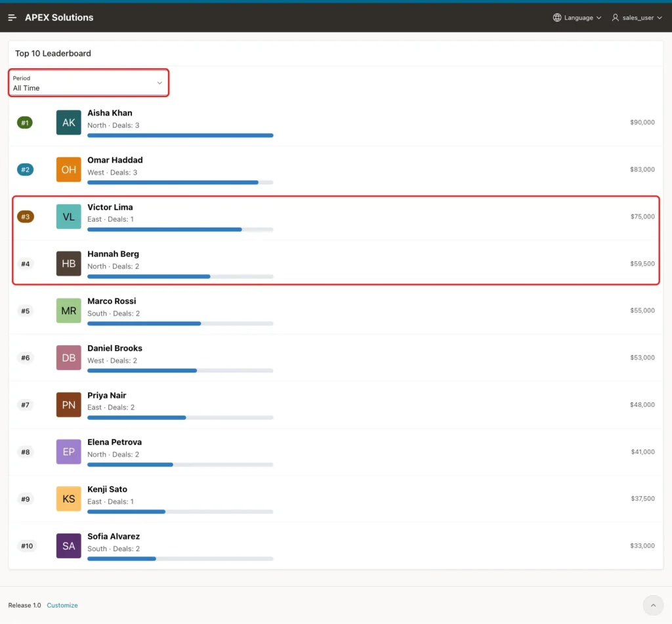672x624 pixels.
Task: Select Kenji Sato's KS avatar
Action: pyautogui.click(x=68, y=499)
